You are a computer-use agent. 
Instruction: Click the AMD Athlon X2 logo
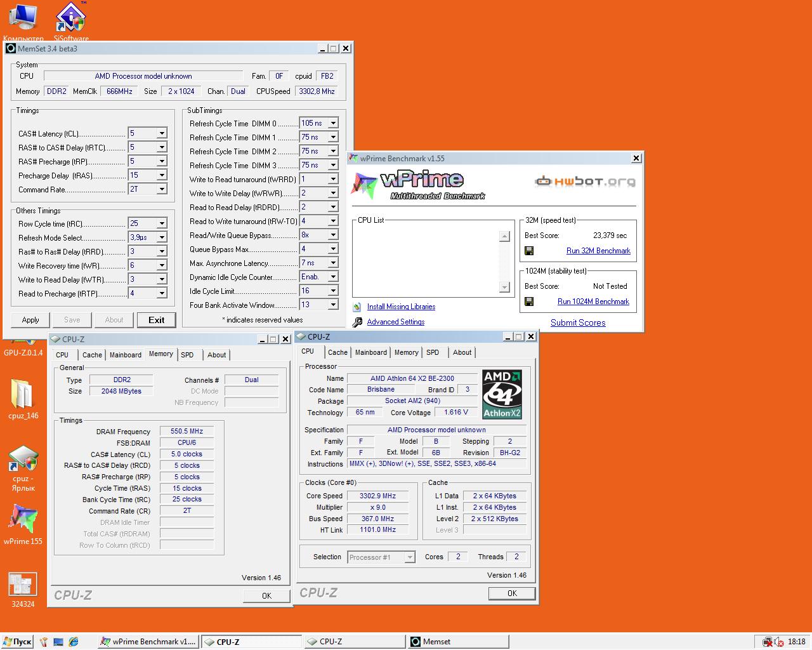point(502,394)
